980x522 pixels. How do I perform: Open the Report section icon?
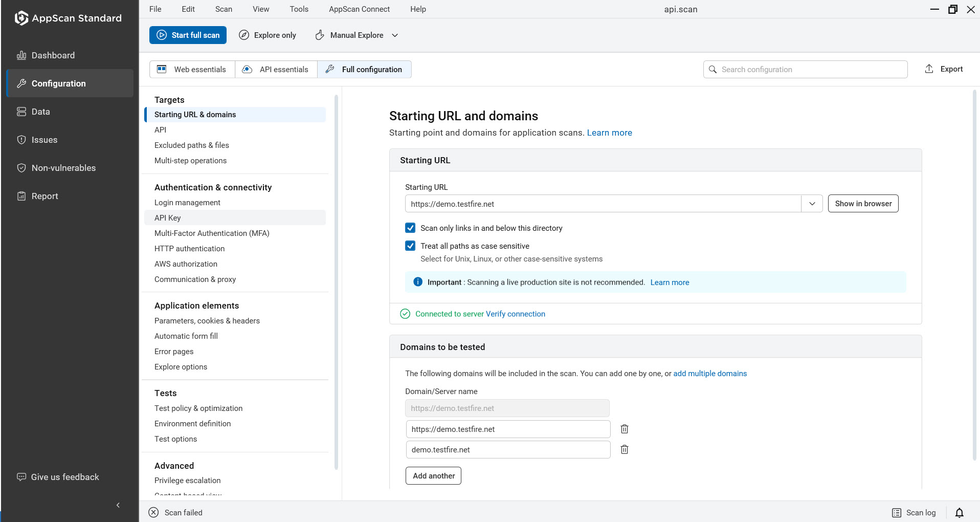21,195
